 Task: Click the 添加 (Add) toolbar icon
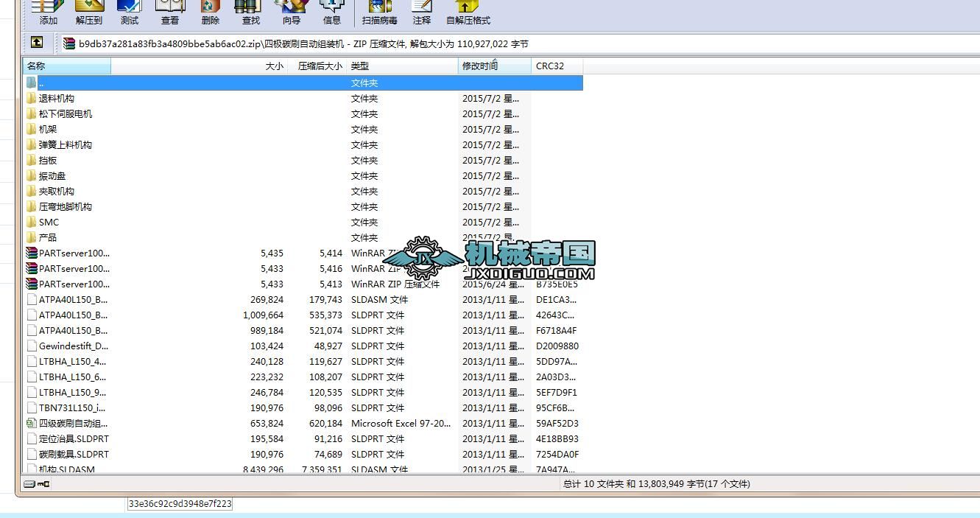click(49, 7)
